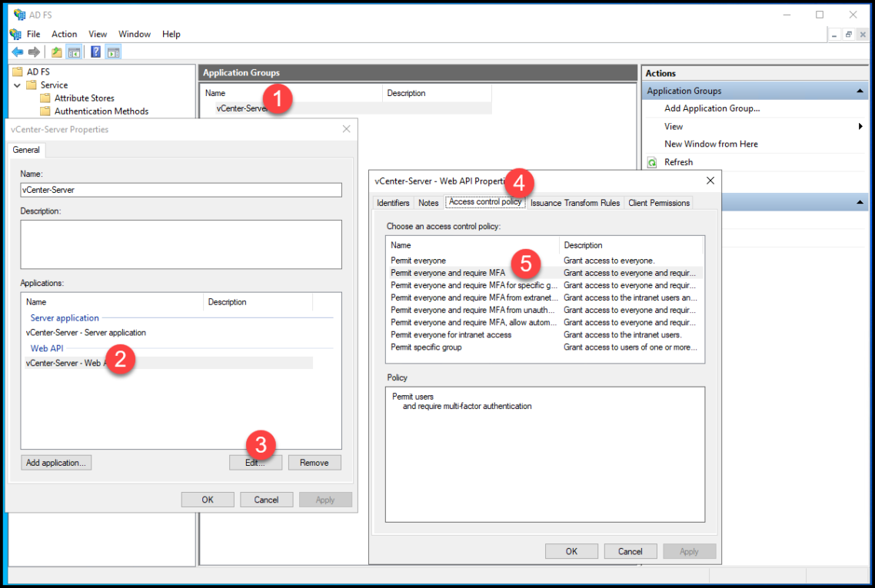Click the up-folder export toolbar icon
Viewport: 875px width, 588px height.
[55, 51]
